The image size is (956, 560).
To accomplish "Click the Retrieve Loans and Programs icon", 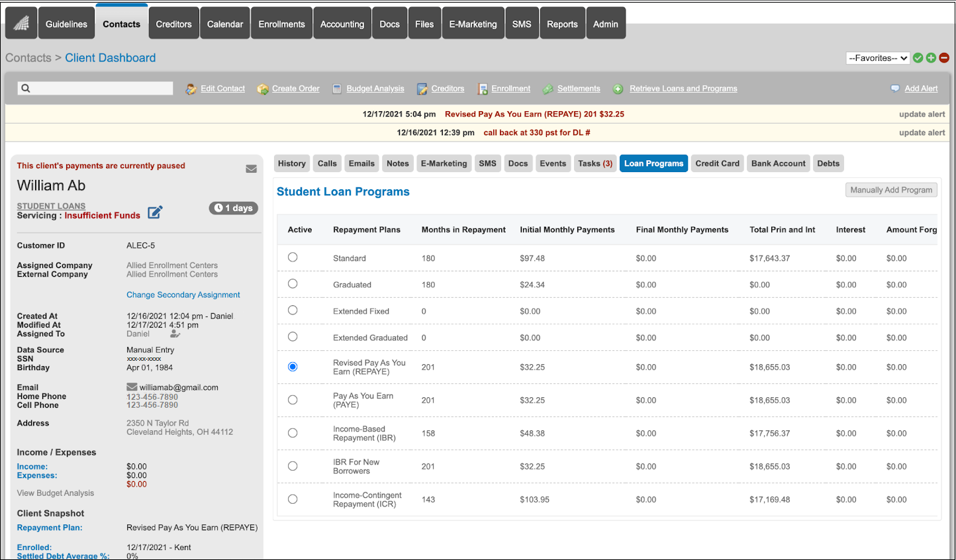I will pos(618,89).
